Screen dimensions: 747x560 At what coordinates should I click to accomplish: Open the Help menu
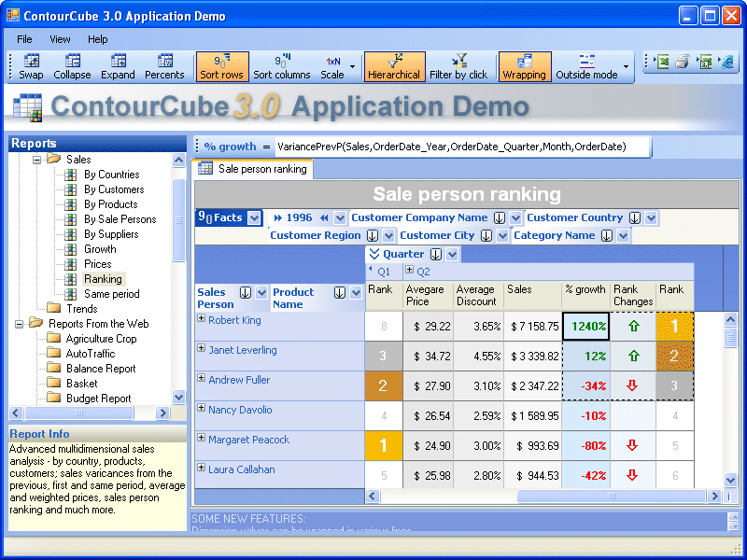click(98, 39)
